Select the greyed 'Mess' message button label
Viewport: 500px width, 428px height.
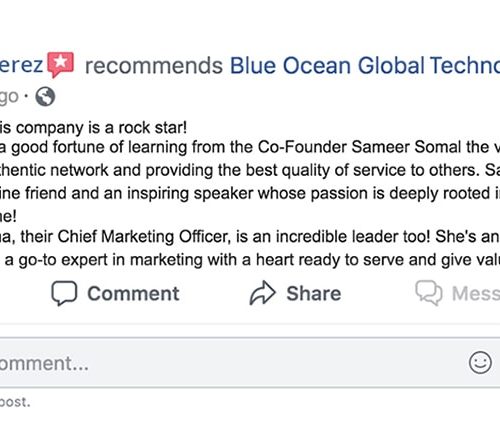(476, 293)
